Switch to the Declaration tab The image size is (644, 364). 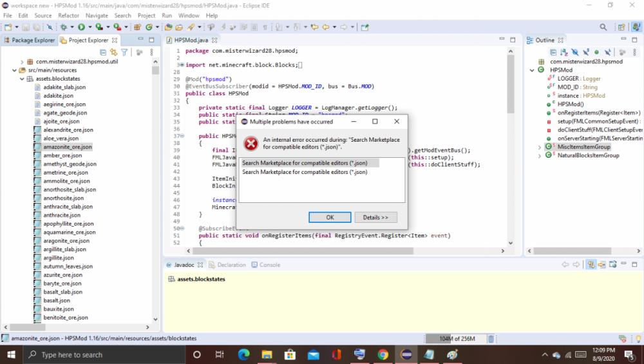coord(227,265)
